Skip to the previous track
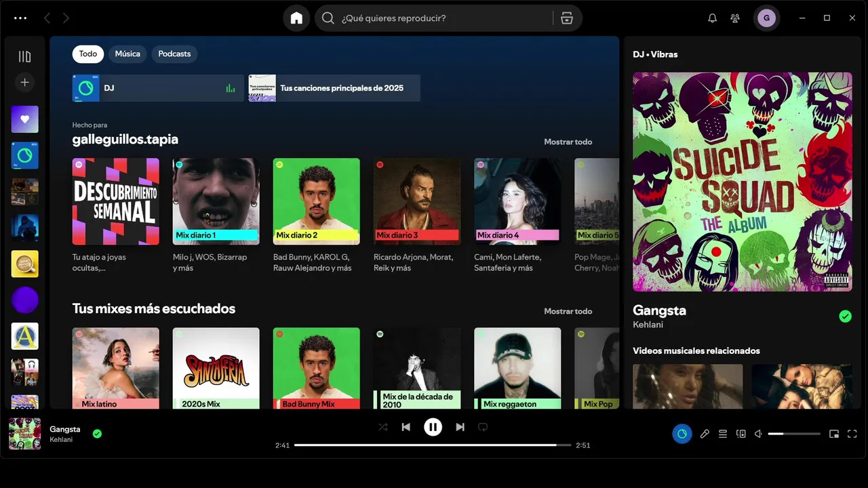The image size is (868, 488). pos(406,427)
